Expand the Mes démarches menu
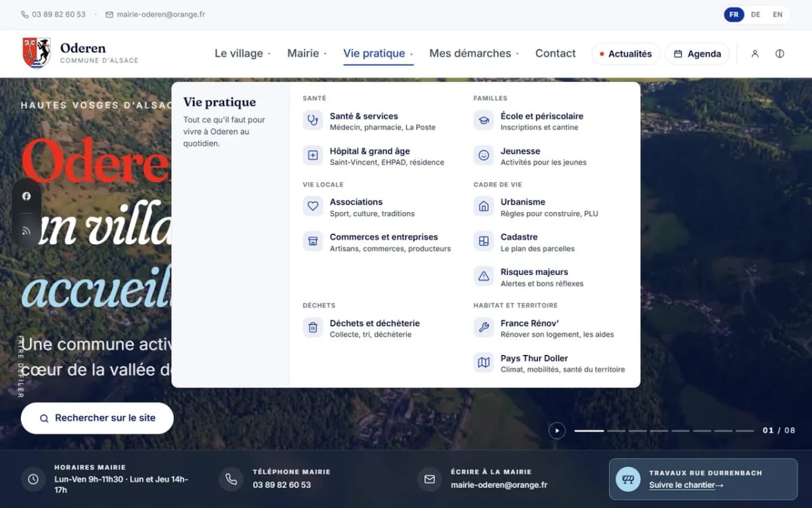The image size is (812, 508). [474, 54]
